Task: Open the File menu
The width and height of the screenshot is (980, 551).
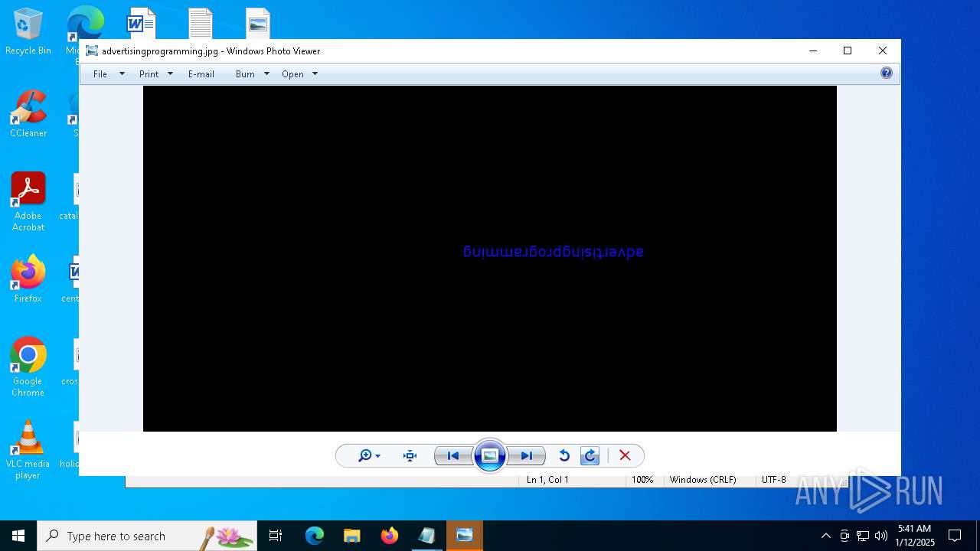Action: tap(100, 74)
